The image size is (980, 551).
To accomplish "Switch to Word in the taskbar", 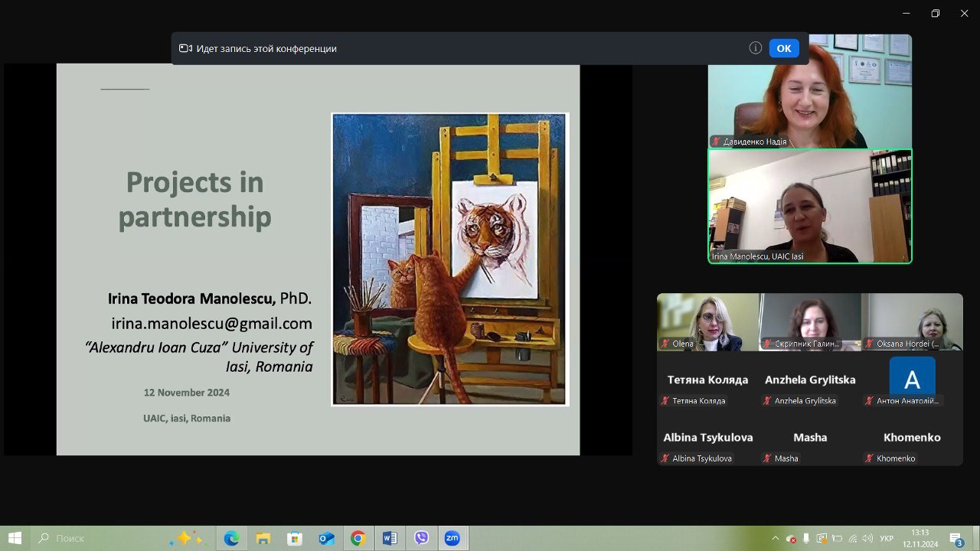I will pos(390,539).
